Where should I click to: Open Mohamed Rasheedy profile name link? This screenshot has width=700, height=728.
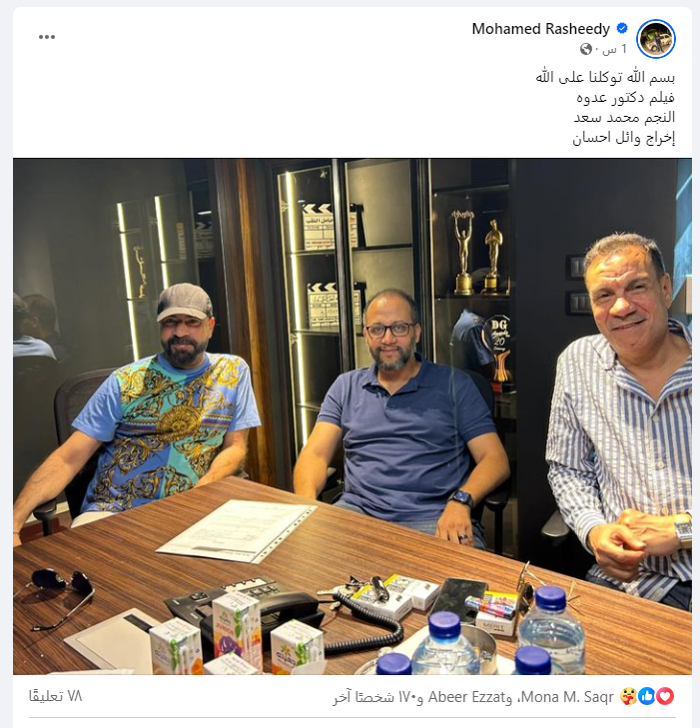click(541, 29)
